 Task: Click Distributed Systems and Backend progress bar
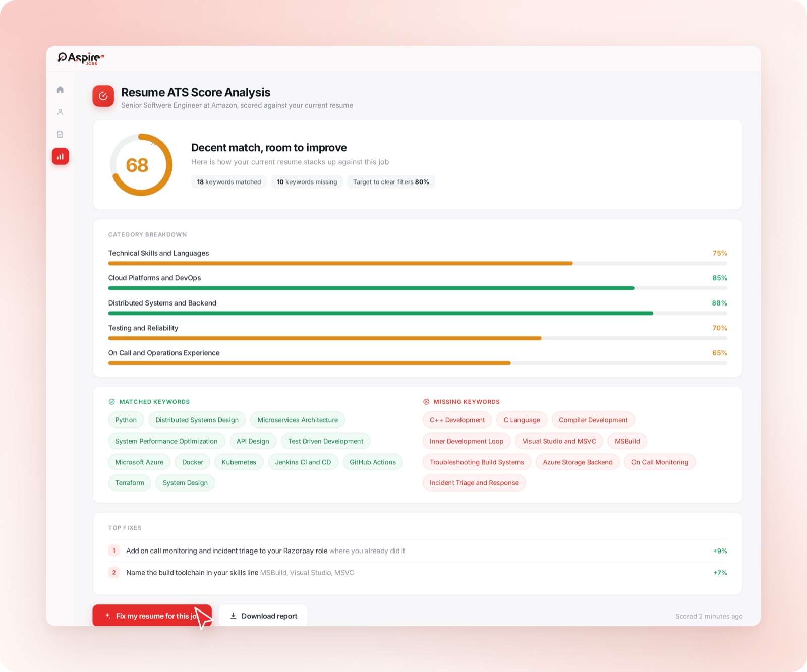418,313
